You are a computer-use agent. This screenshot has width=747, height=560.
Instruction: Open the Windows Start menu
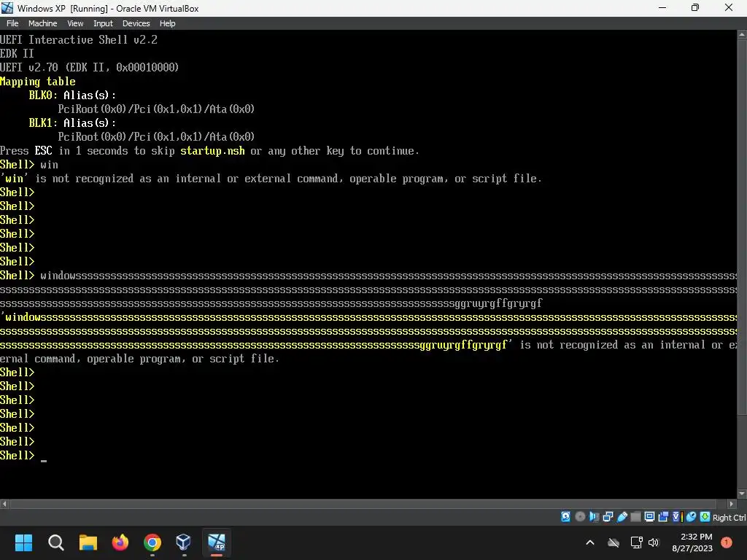pos(23,542)
